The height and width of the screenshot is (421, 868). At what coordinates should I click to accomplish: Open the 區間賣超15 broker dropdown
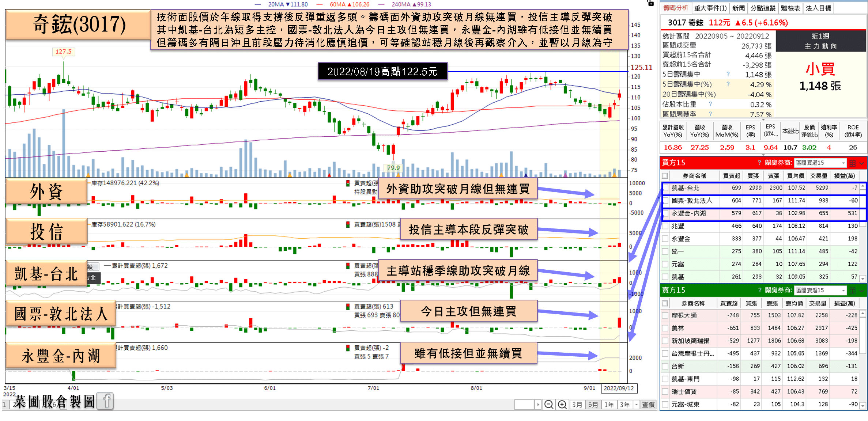[820, 291]
